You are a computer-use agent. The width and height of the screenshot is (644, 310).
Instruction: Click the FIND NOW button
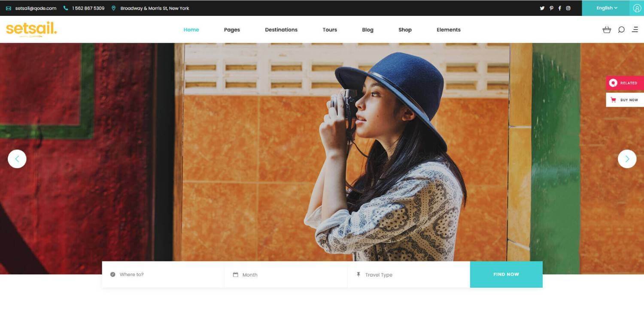506,274
